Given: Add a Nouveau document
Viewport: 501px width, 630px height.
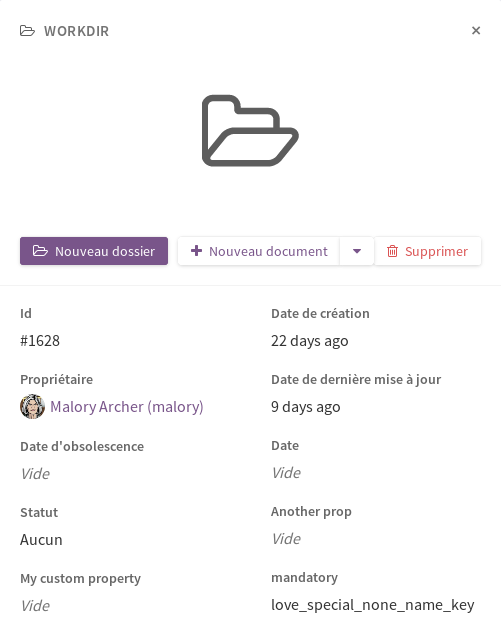Looking at the screenshot, I should click(259, 251).
